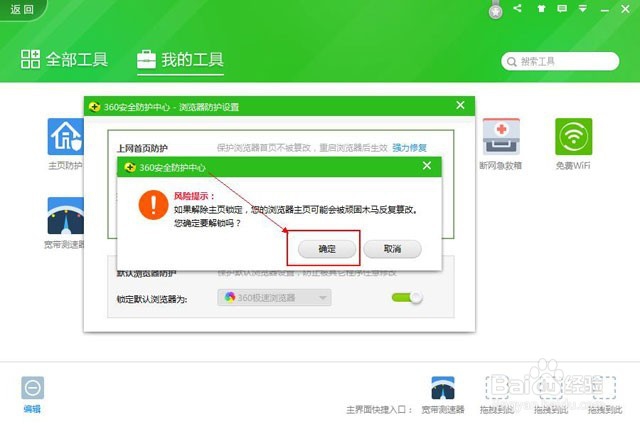Switch to the 我的工具 tab
This screenshot has width=640, height=427.
(x=180, y=60)
